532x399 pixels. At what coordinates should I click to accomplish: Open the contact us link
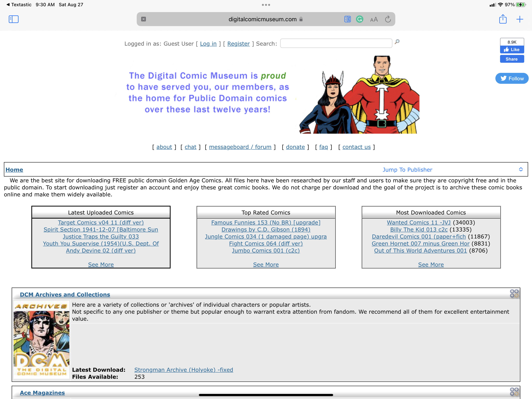tap(356, 147)
